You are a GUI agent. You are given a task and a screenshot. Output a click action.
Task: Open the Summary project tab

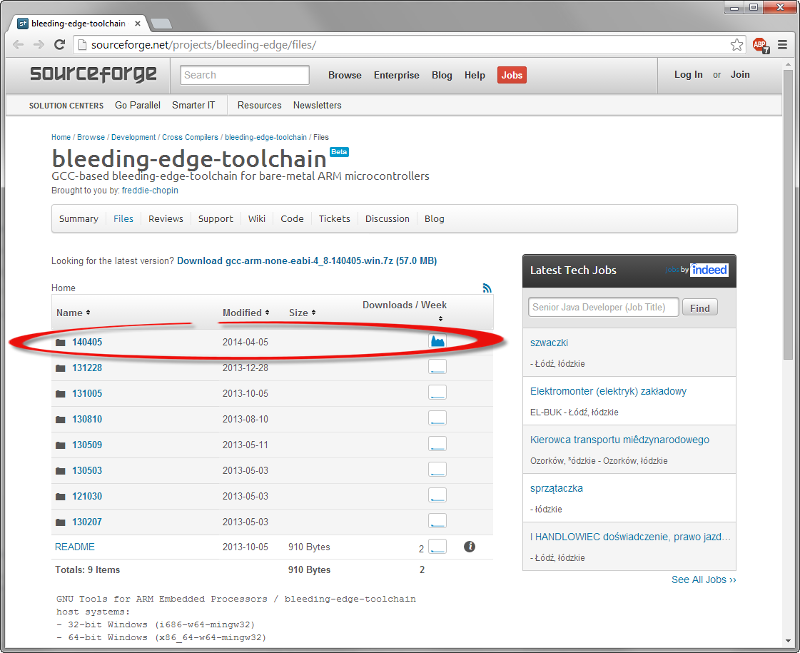coord(79,219)
